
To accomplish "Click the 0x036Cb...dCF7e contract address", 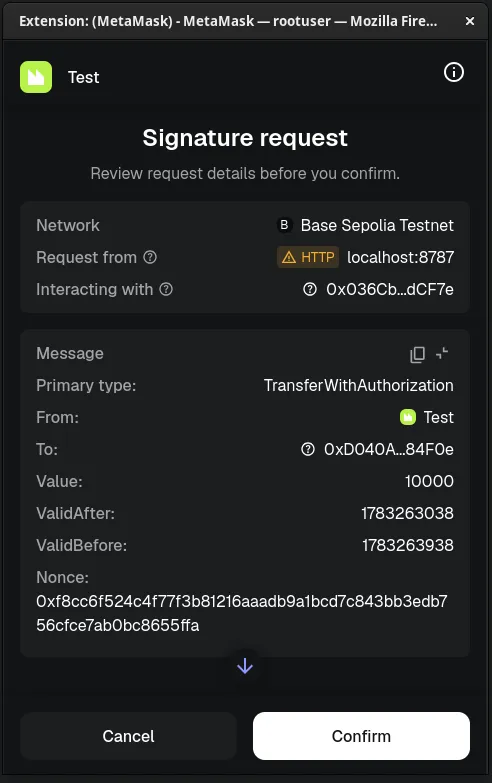I will point(390,289).
